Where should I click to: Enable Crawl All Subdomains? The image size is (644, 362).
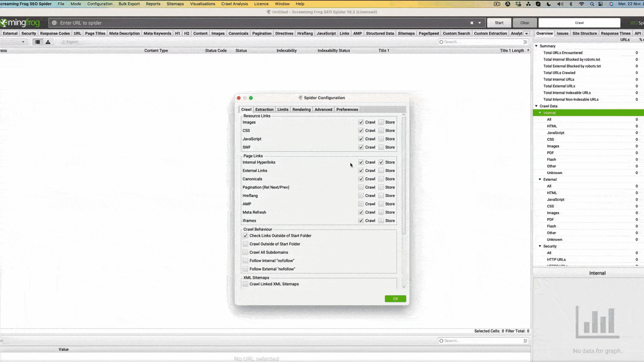[246, 252]
